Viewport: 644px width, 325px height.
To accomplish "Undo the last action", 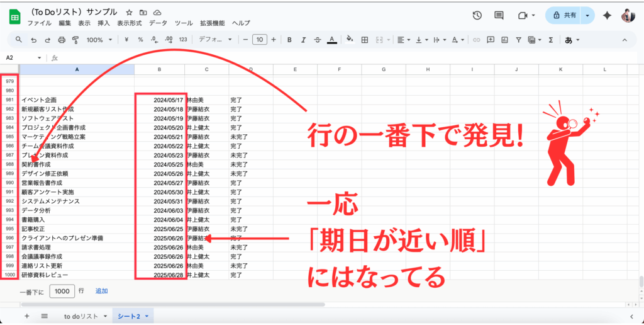I will (34, 40).
